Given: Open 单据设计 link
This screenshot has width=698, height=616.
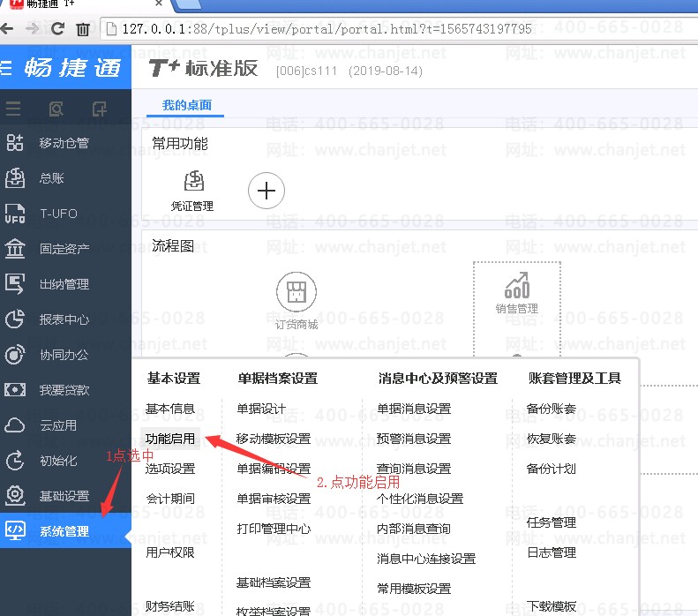Looking at the screenshot, I should [261, 409].
